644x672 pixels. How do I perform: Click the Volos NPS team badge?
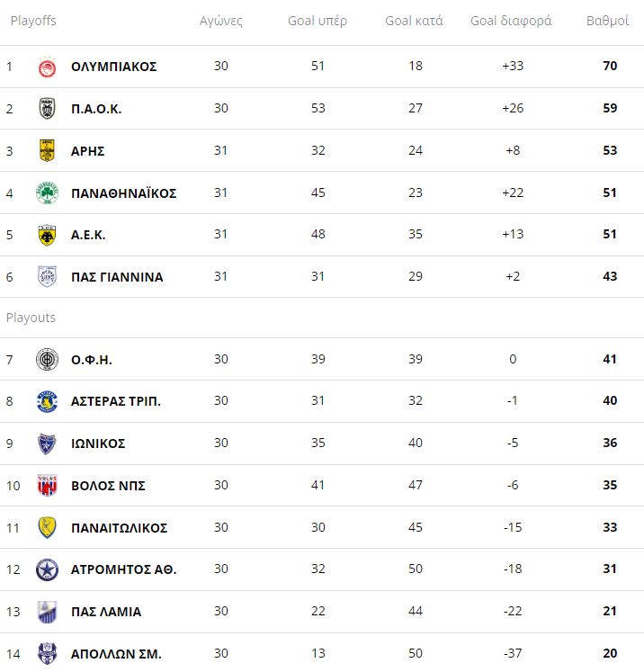[47, 486]
